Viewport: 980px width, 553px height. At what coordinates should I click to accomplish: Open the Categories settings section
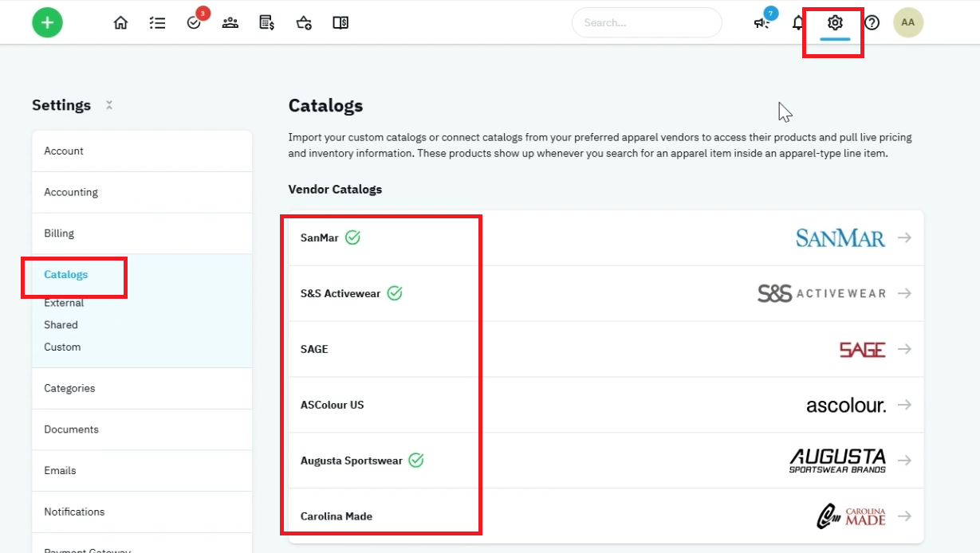[142, 388]
